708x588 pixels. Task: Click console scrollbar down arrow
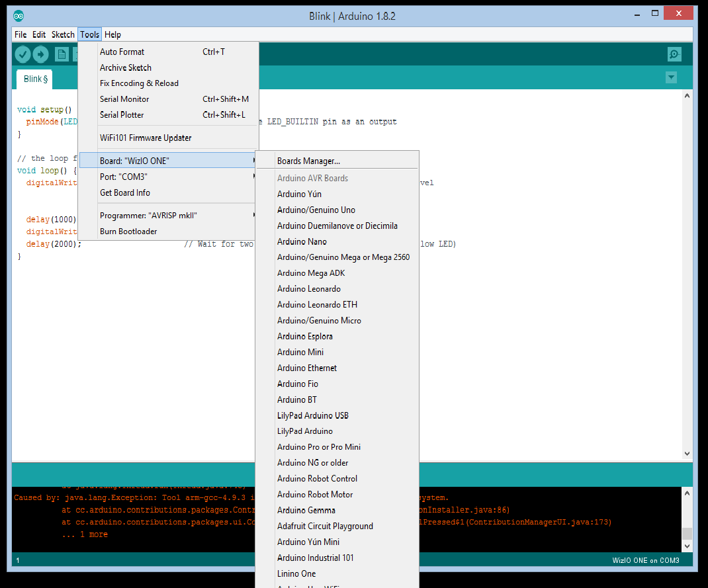pos(687,546)
